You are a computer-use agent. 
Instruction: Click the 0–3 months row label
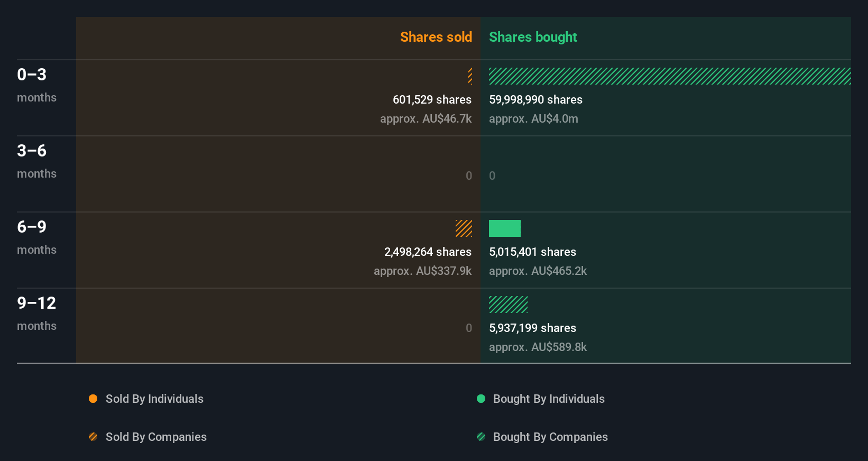tap(36, 85)
